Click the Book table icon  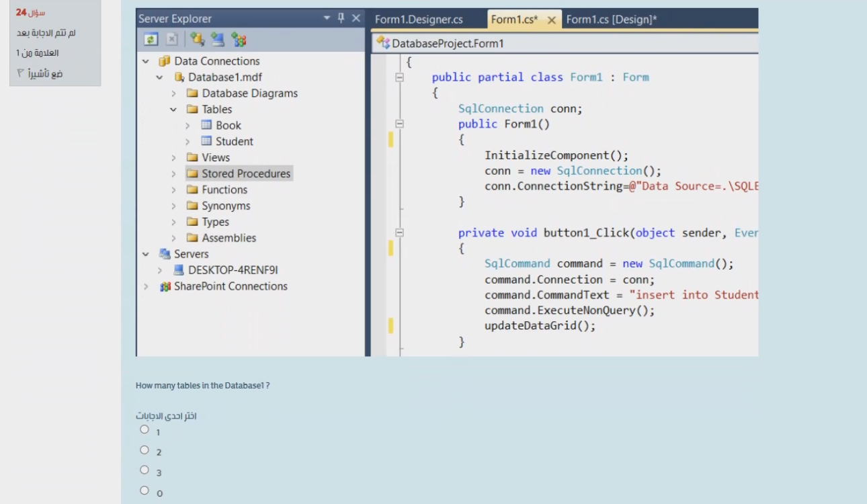pos(207,125)
